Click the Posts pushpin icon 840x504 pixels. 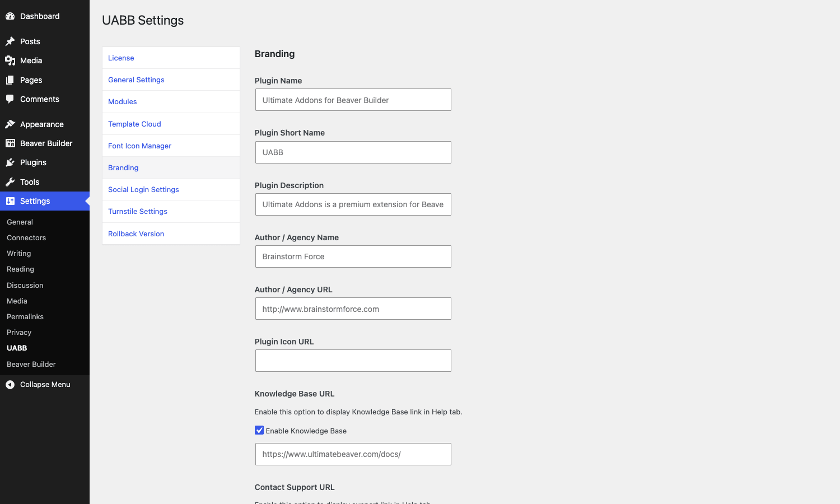pos(10,41)
